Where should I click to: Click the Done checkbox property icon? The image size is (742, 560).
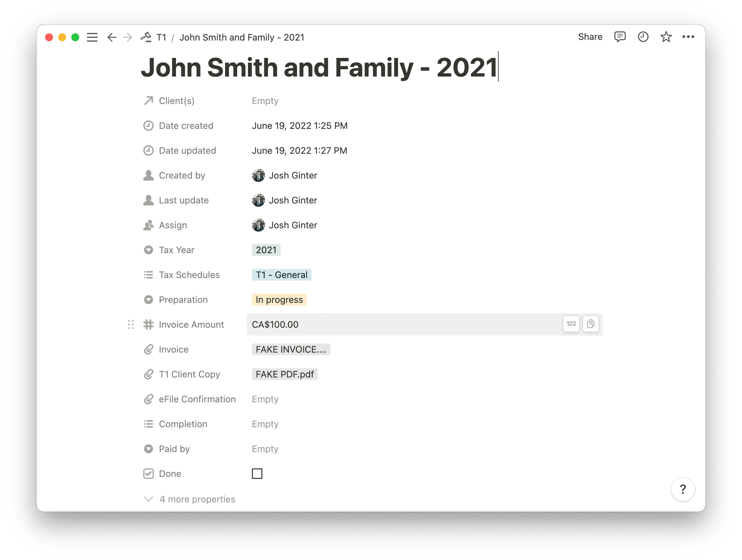coord(149,474)
